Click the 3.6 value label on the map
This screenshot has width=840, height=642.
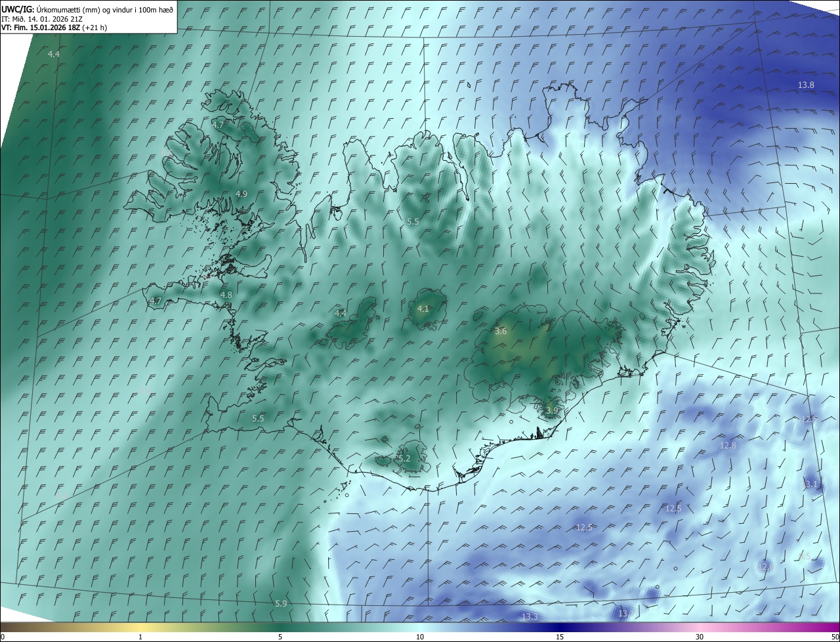click(501, 332)
